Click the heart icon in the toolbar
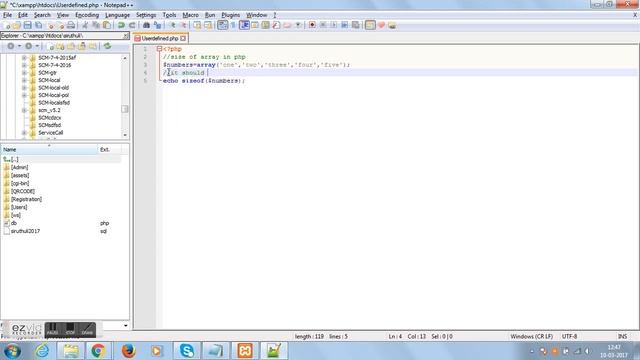The width and height of the screenshot is (640, 360). [x=381, y=25]
